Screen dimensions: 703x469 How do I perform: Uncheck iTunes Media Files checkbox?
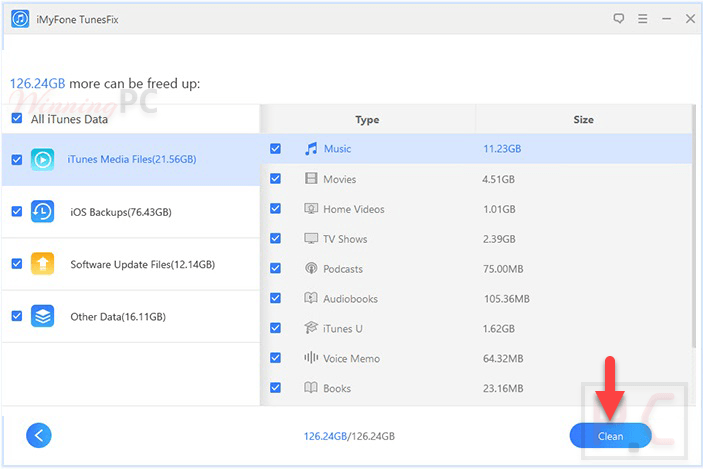click(17, 160)
